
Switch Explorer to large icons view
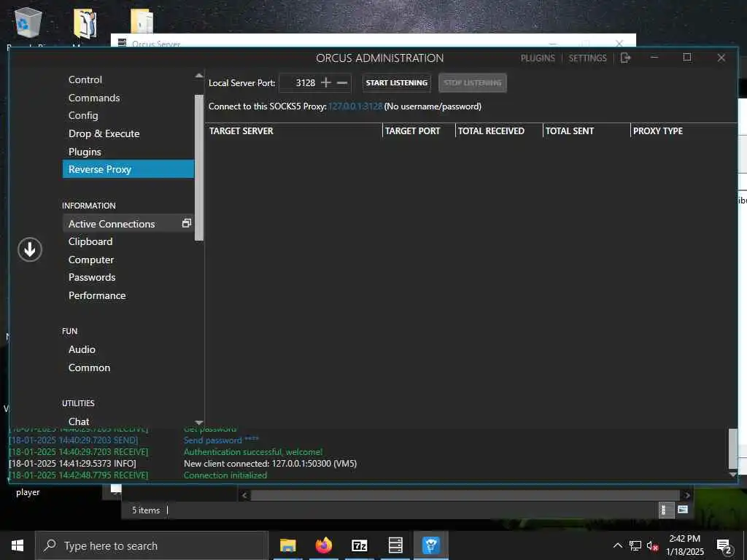(x=683, y=510)
